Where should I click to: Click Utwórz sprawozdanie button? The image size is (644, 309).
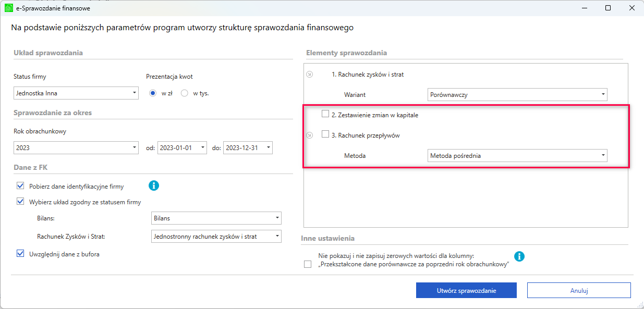[x=466, y=290]
